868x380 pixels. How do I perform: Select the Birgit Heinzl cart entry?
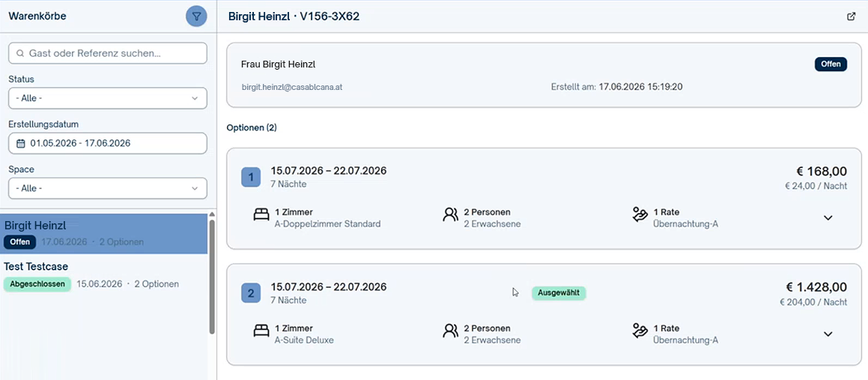(103, 234)
